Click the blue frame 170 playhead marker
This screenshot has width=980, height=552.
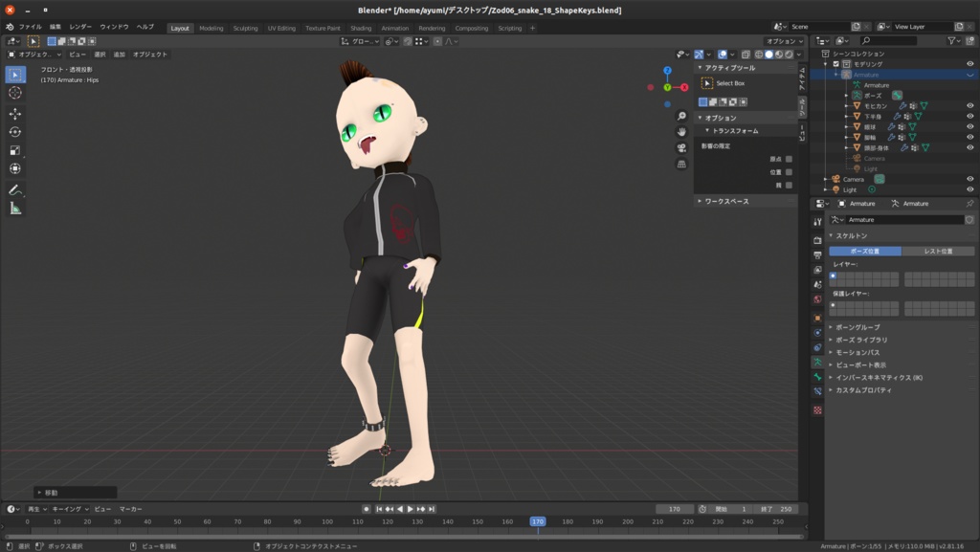click(538, 523)
